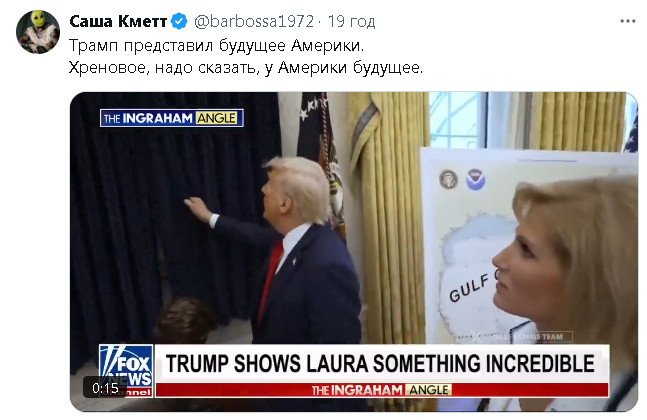Viewport: 647px width, 420px height.
Task: Open Саша Кметт's profile avatar
Action: click(x=38, y=32)
